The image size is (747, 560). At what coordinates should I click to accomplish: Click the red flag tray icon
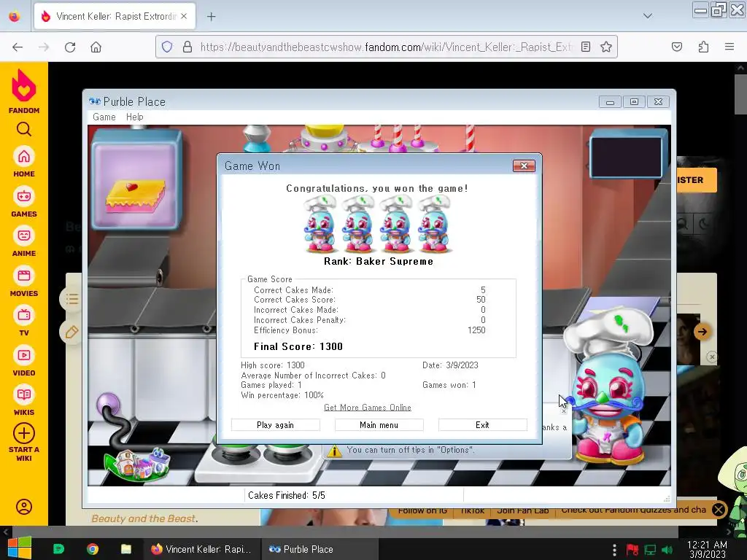(632, 550)
